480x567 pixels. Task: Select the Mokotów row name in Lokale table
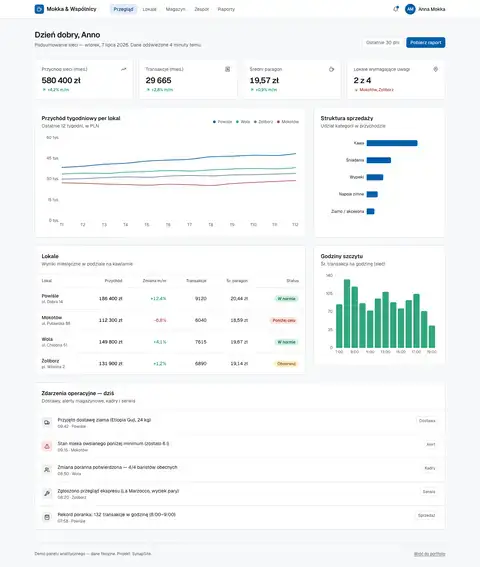click(52, 317)
